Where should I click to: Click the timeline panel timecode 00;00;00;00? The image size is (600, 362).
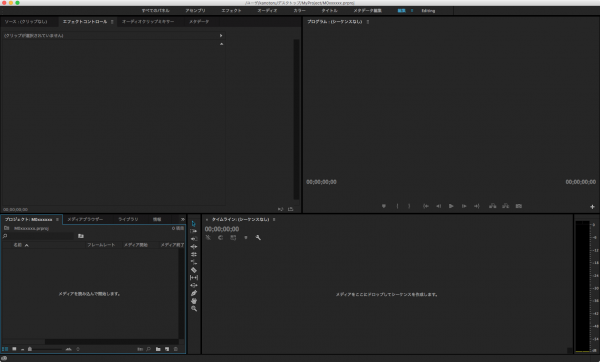tap(222, 229)
